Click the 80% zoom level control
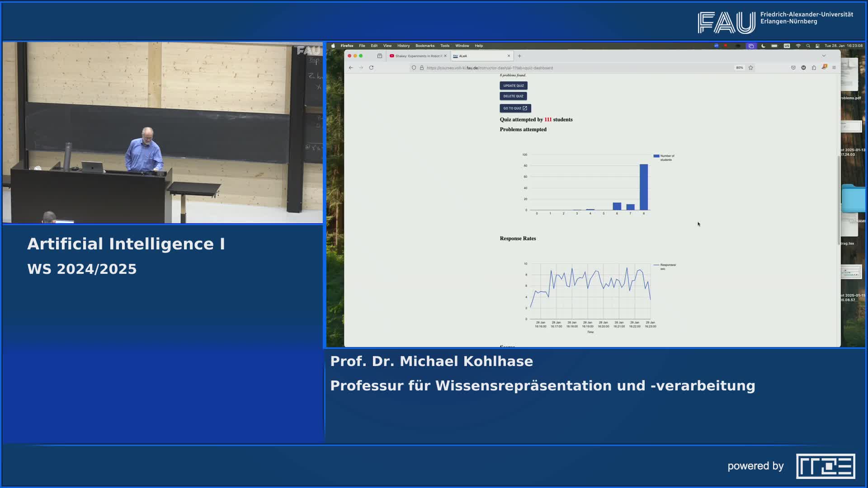The height and width of the screenshot is (488, 868). pos(740,68)
